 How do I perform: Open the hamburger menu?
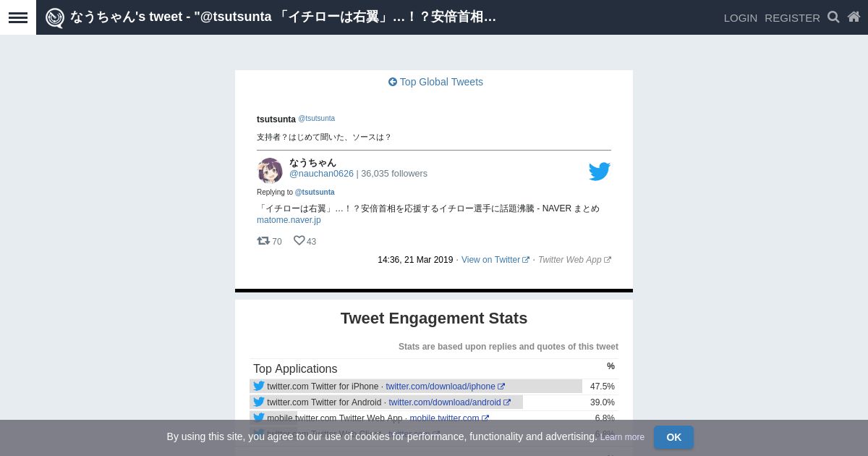click(x=18, y=17)
